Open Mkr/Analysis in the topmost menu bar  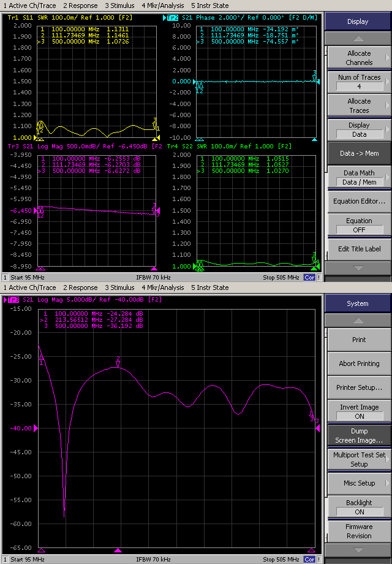pos(162,5)
